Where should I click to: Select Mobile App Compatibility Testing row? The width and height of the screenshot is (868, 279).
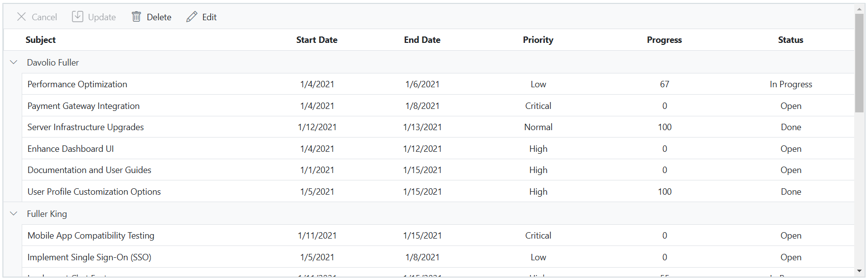[x=91, y=236]
